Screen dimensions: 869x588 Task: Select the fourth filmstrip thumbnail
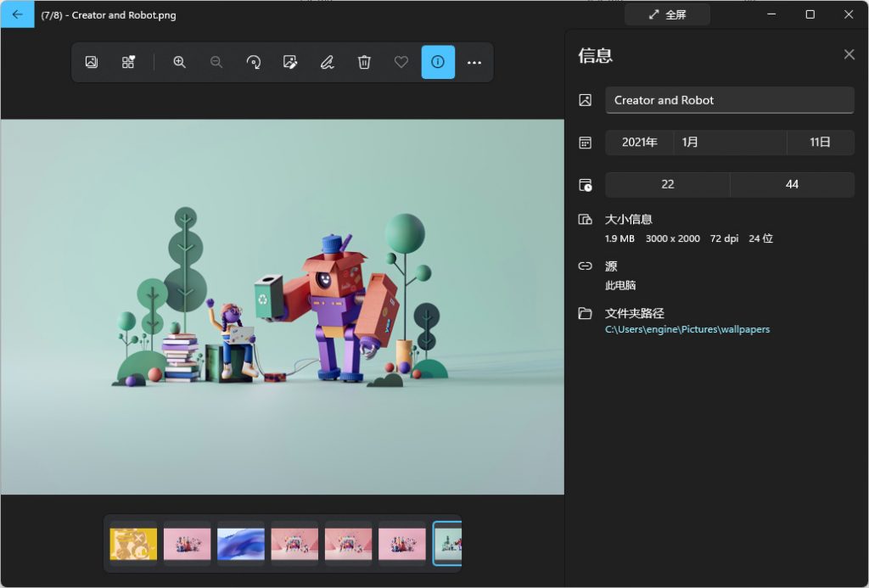point(294,544)
